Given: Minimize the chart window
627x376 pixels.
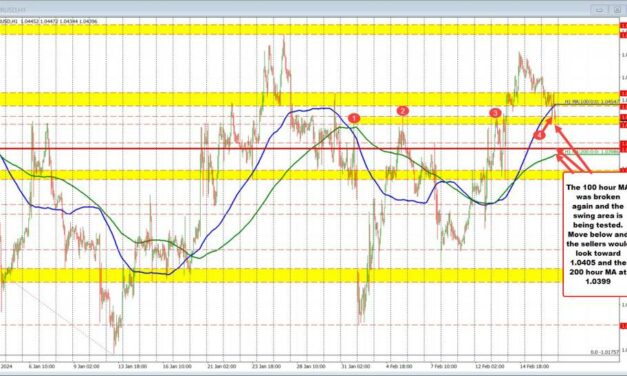Looking at the screenshot, I should point(599,10).
